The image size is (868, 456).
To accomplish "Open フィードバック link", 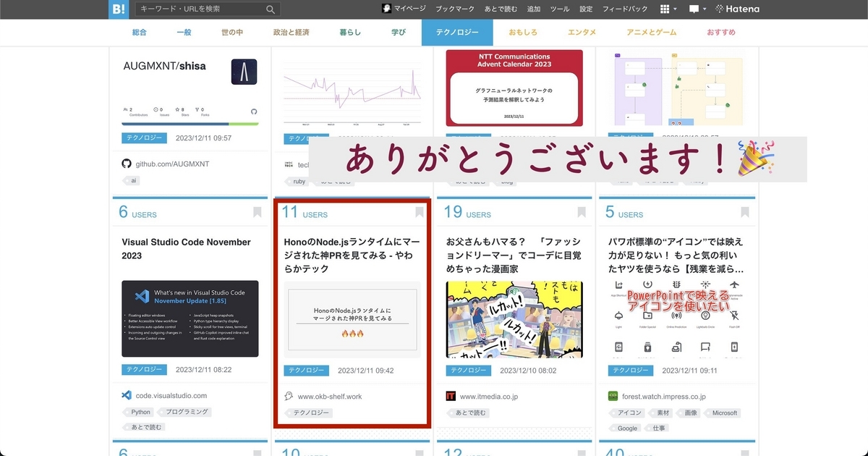I will click(625, 9).
